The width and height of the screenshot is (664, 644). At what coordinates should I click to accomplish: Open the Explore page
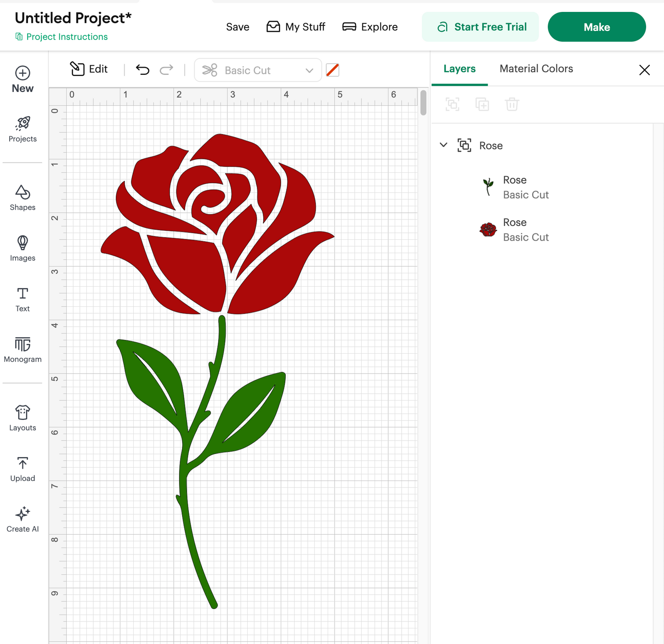(x=370, y=27)
